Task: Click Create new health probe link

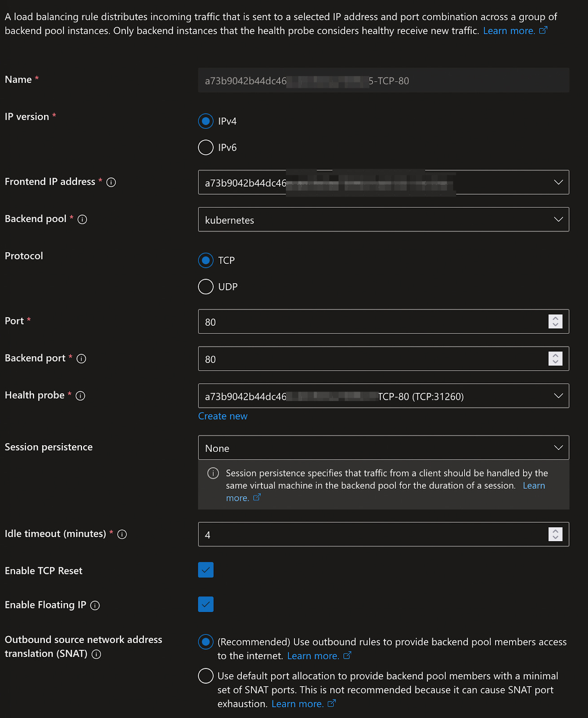Action: [223, 416]
